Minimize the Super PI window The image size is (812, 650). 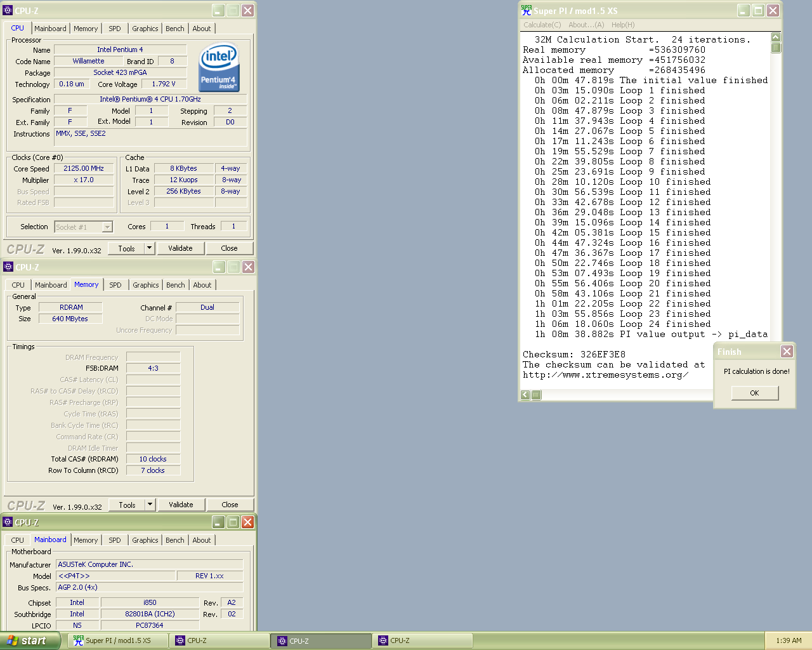point(743,10)
